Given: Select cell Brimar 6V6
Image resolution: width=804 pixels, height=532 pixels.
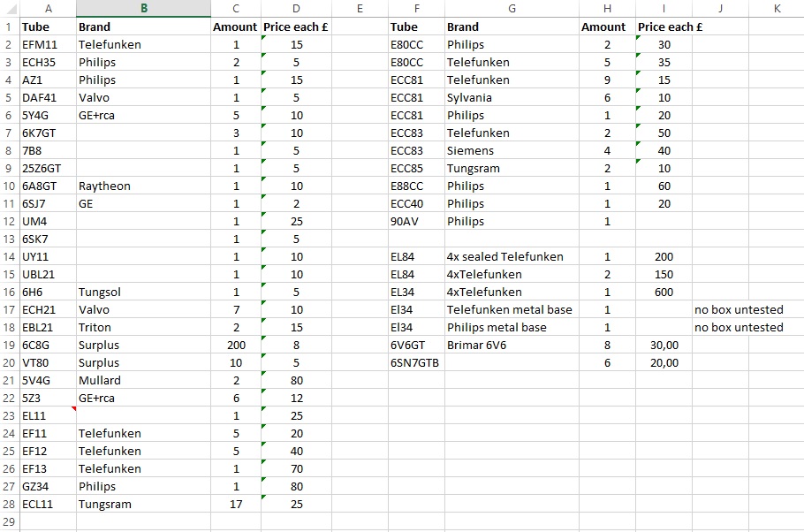Looking at the screenshot, I should coord(512,345).
